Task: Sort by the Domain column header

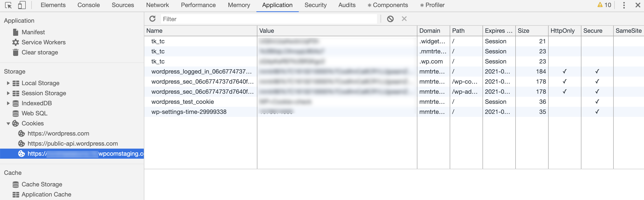Action: point(434,31)
